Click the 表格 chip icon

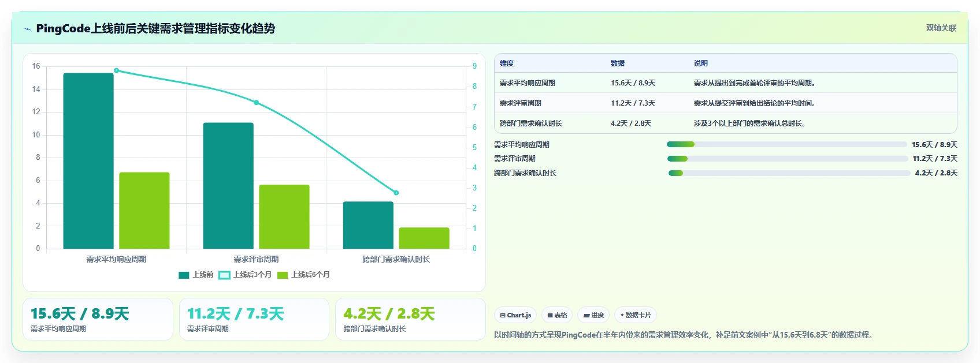(x=550, y=316)
